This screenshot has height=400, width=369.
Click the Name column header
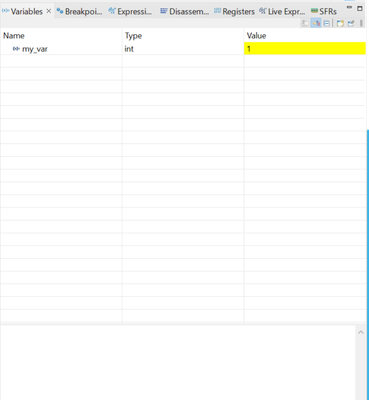click(61, 36)
